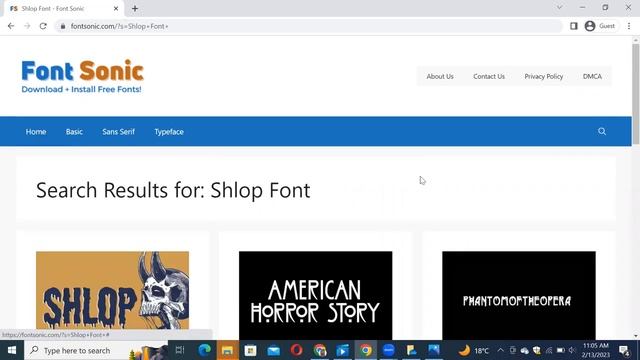Open the DMCA page

pos(592,76)
